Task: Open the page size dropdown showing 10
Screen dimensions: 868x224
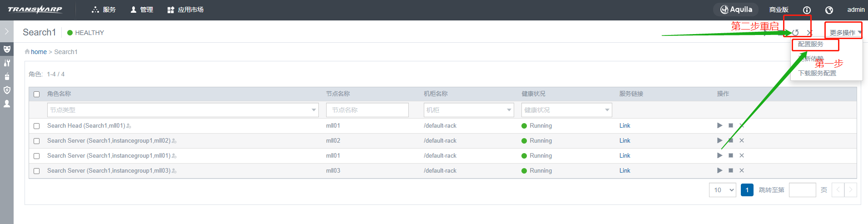Action: (x=722, y=190)
